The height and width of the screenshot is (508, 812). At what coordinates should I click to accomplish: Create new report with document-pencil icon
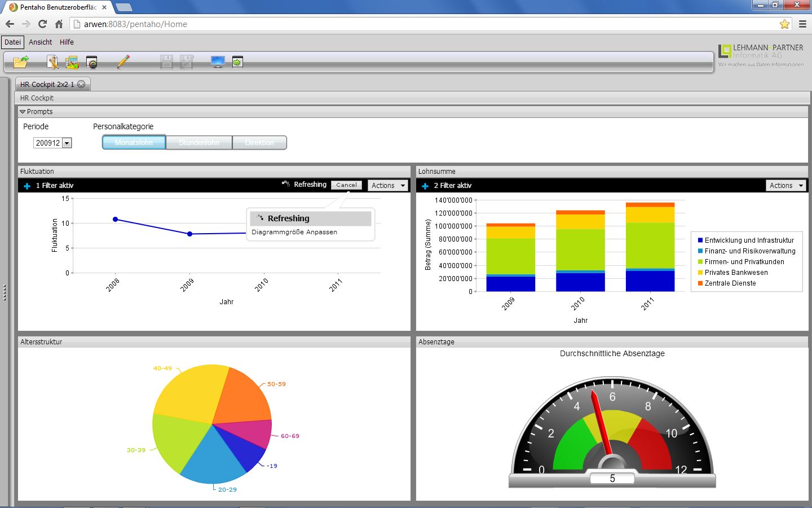coord(52,62)
